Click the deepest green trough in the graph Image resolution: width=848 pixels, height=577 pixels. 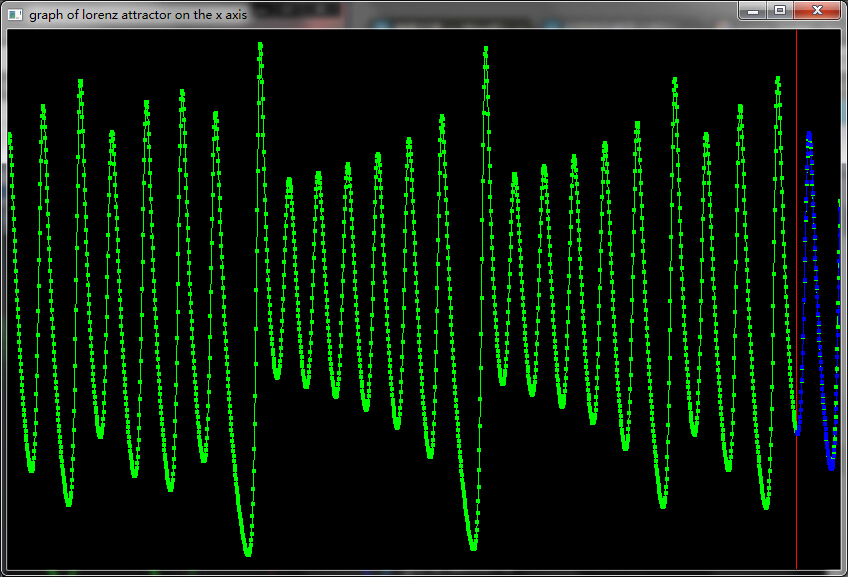pos(247,552)
